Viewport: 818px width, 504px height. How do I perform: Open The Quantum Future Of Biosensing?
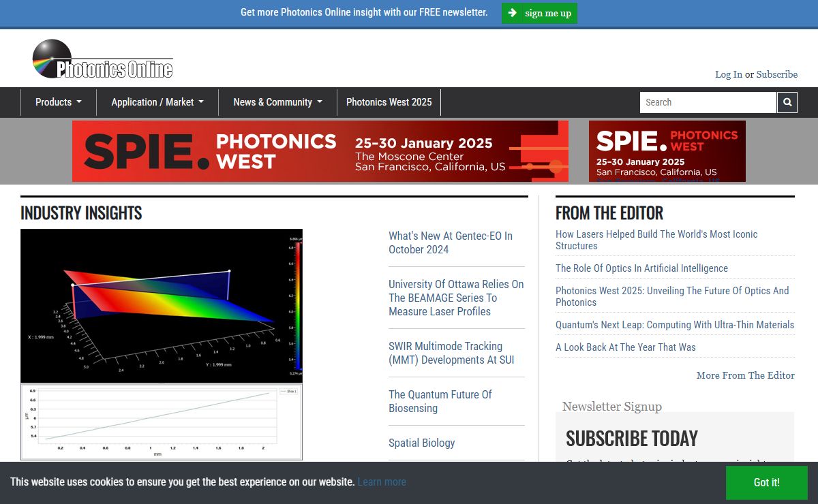pos(440,401)
